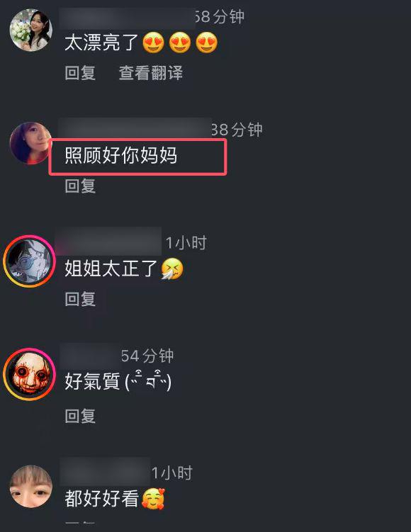
Task: Reply to the 照顾好你妈妈 comment
Action: (x=80, y=186)
